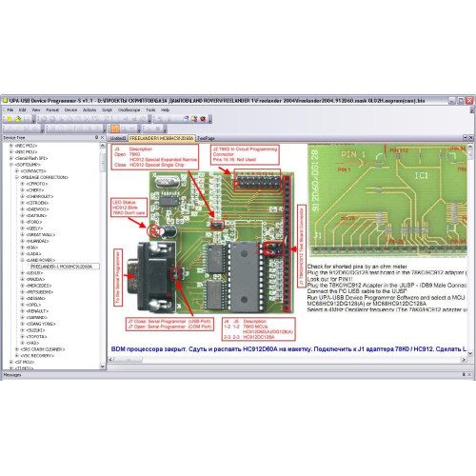Open the Oscilloscope menu
The image size is (476, 476).
tap(129, 109)
